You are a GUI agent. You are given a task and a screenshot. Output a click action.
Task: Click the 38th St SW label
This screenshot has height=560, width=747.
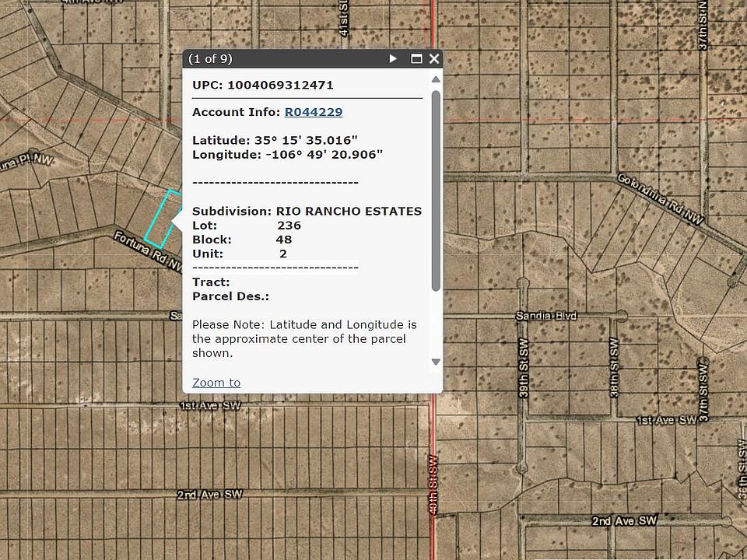coord(614,367)
